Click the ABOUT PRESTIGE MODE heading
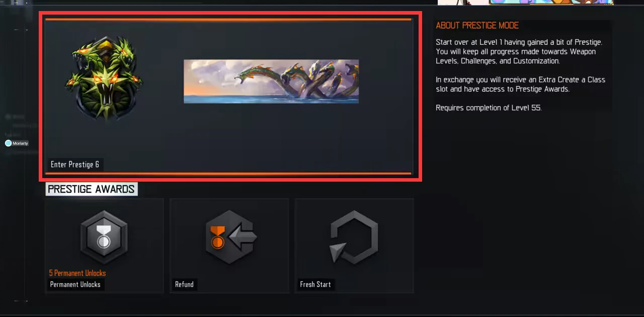644x317 pixels. point(477,25)
